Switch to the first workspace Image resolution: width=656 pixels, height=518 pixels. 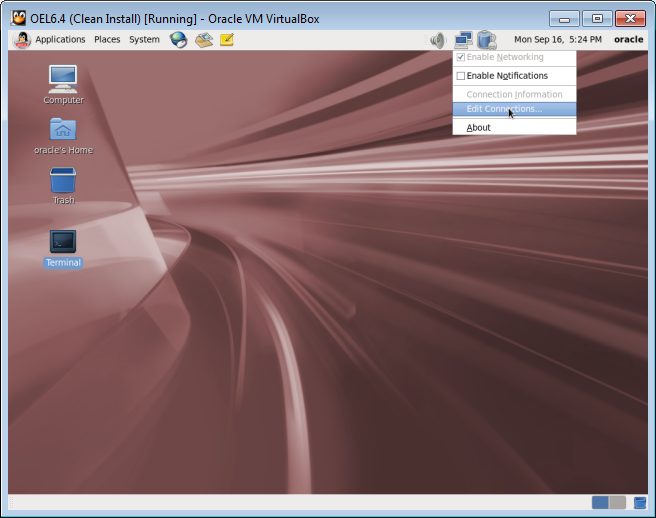click(600, 502)
